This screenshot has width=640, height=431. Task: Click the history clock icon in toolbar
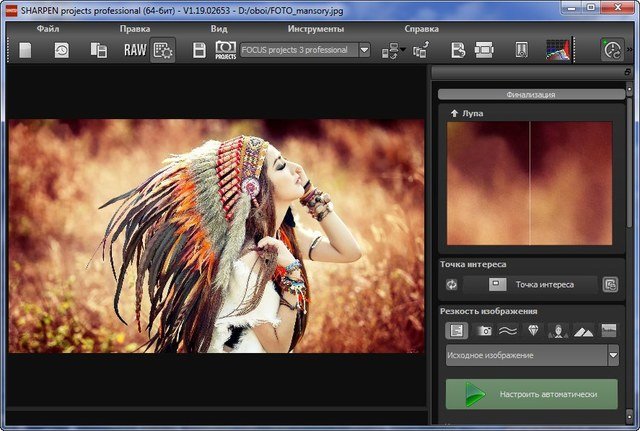61,50
